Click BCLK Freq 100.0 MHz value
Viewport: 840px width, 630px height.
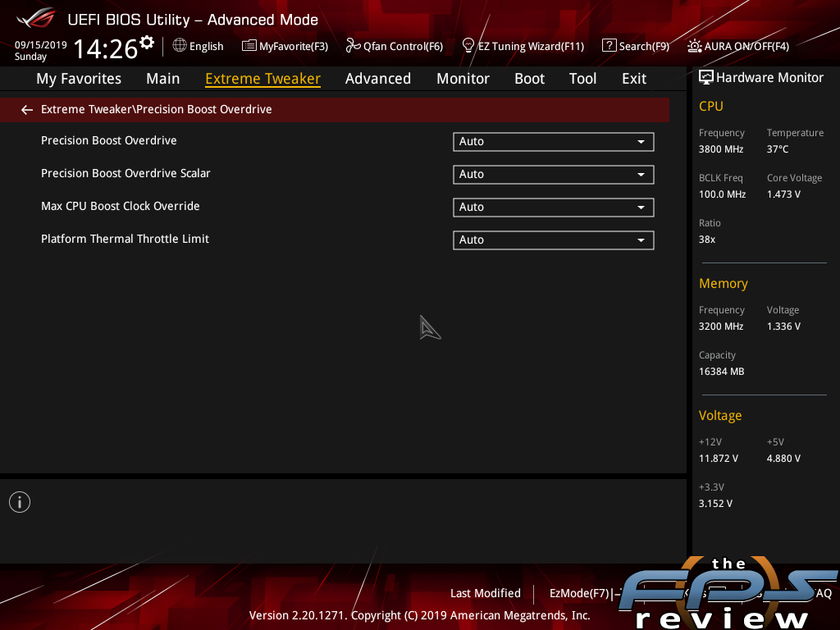pos(722,194)
